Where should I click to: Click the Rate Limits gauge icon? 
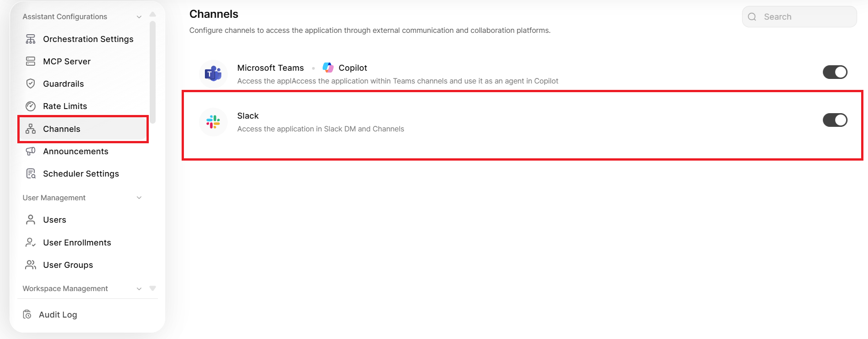click(31, 106)
